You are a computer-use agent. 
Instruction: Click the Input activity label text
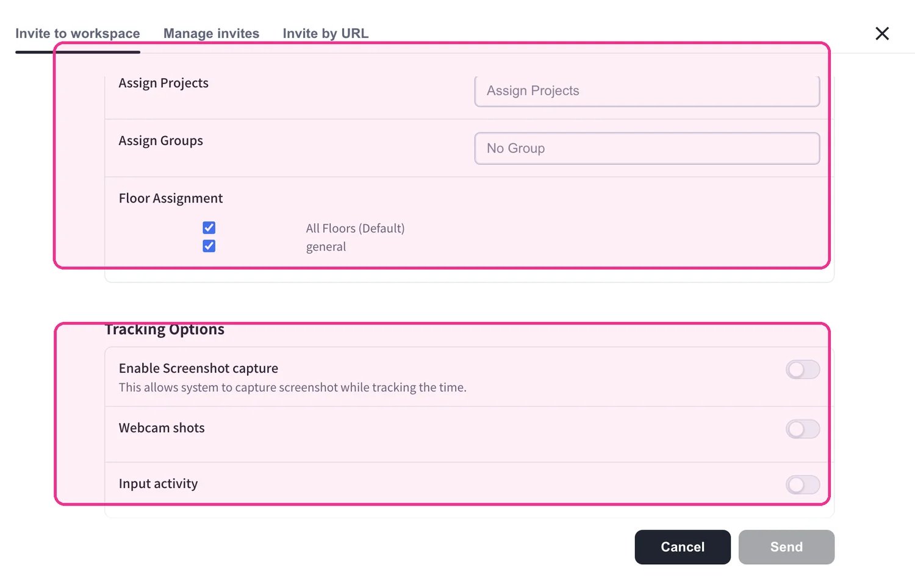[x=159, y=484]
